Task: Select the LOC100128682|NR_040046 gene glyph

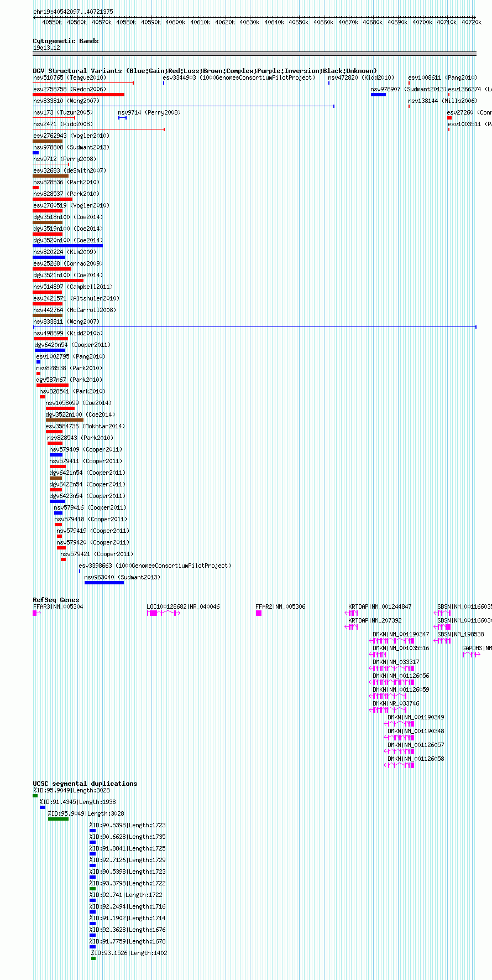Action: coord(164,613)
